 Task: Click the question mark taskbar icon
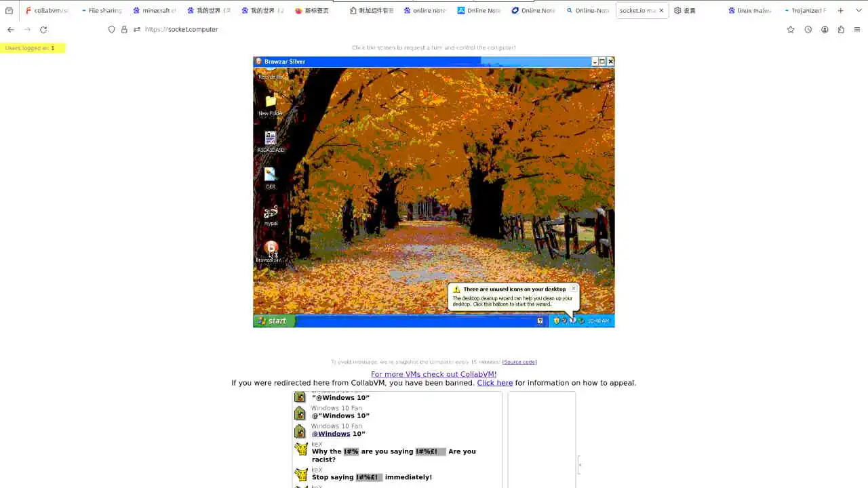point(540,321)
